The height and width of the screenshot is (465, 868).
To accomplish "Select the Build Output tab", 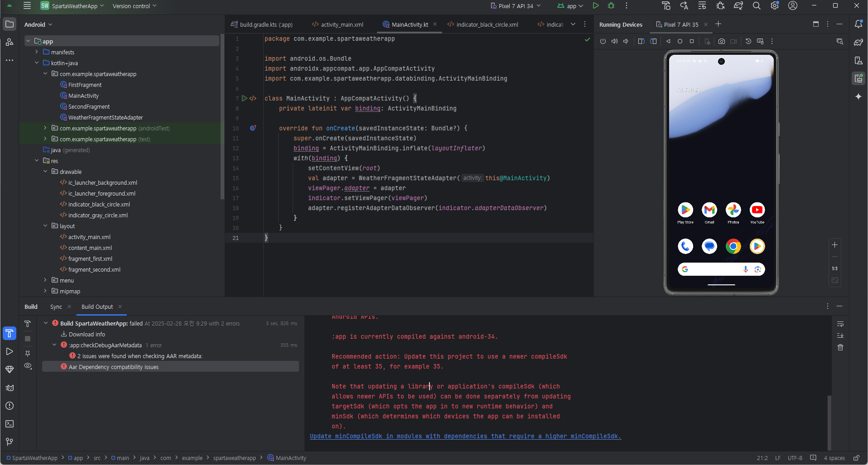I will click(97, 307).
